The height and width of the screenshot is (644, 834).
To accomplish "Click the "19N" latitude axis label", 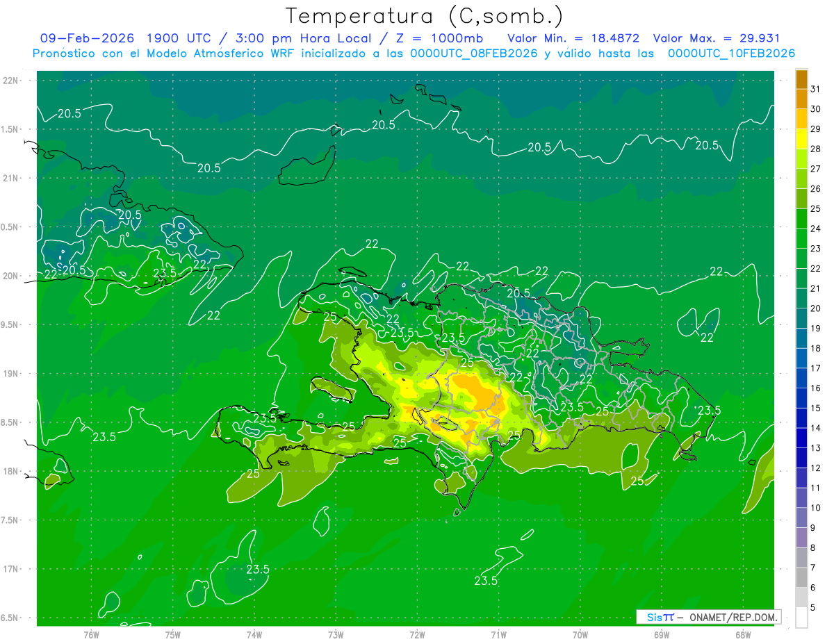I will (x=10, y=374).
